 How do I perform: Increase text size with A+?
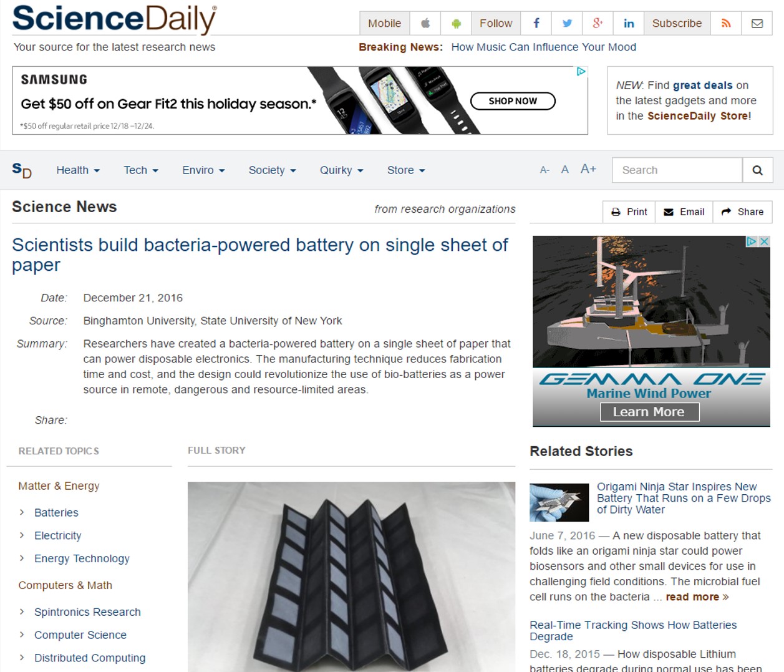point(588,169)
